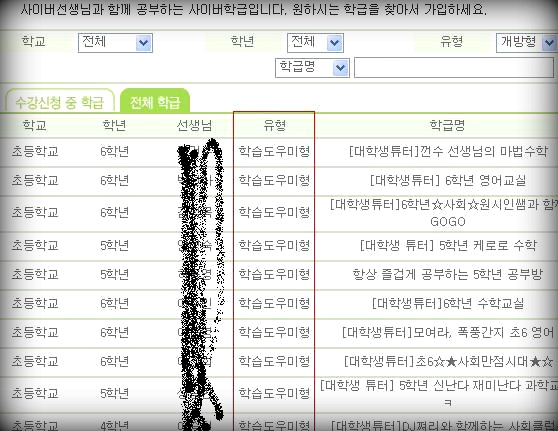The image size is (558, 431).
Task: Open the 학년 dropdown showing 전체
Action: click(x=315, y=43)
